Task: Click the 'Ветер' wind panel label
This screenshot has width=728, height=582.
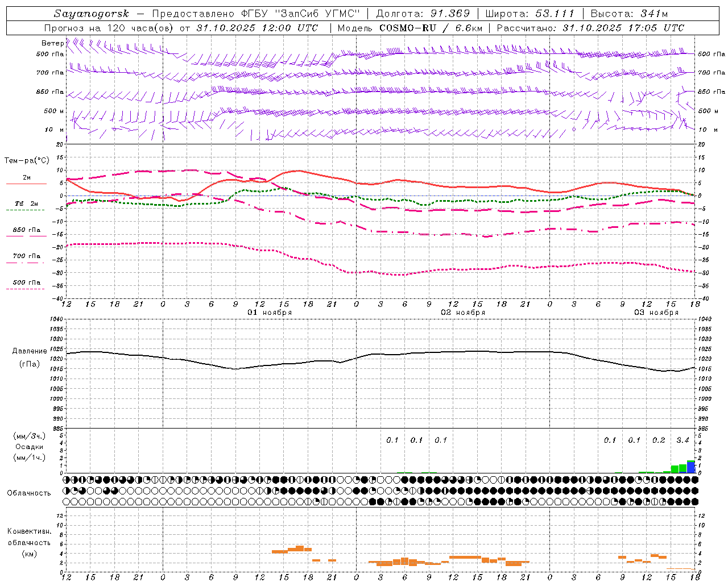Action: point(52,43)
